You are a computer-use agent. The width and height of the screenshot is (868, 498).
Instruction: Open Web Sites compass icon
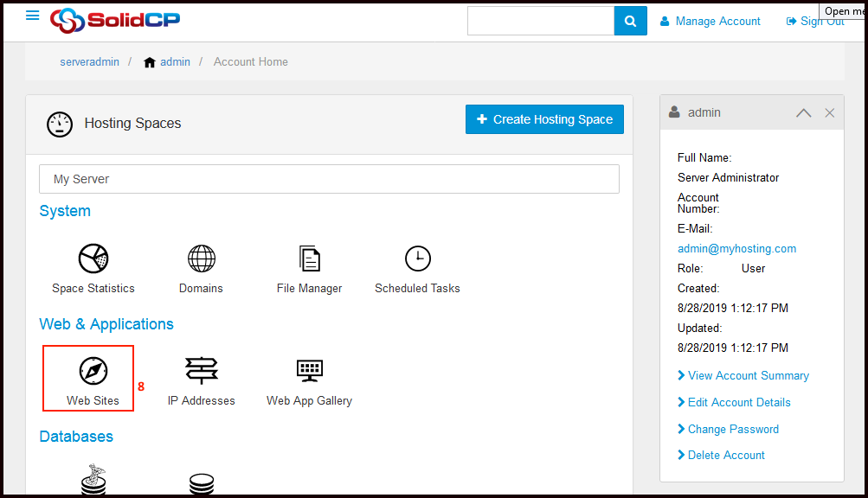click(93, 371)
